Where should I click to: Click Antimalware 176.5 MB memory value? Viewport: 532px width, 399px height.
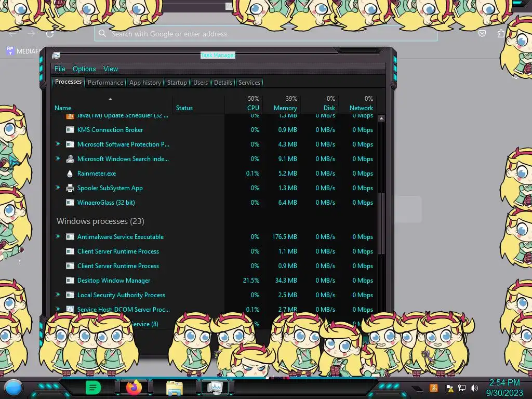coord(284,237)
